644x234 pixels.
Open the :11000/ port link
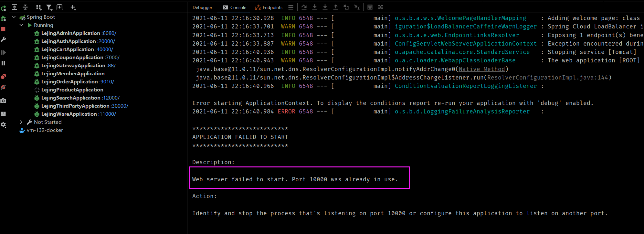coord(107,114)
